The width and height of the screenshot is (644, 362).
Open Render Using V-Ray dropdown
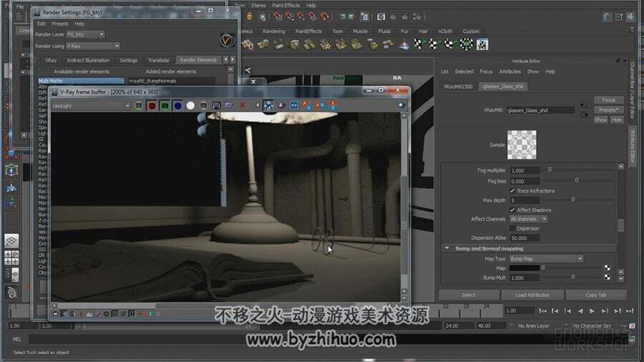pyautogui.click(x=93, y=46)
